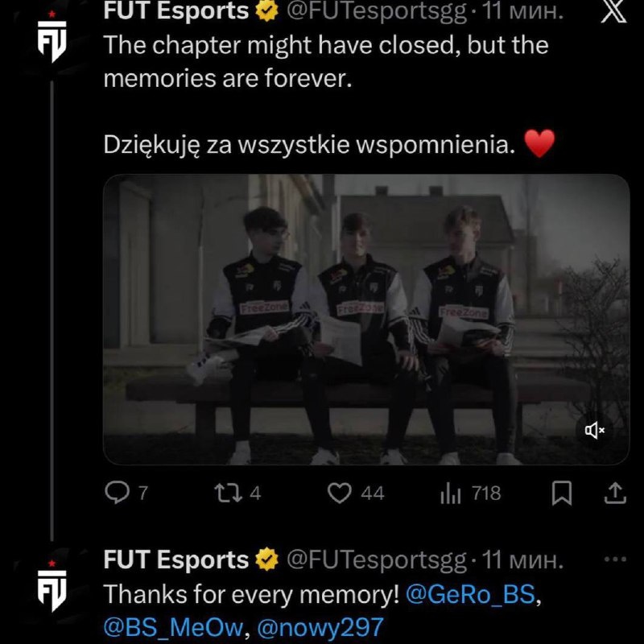Open the @BS_MeOw mention link

click(174, 628)
